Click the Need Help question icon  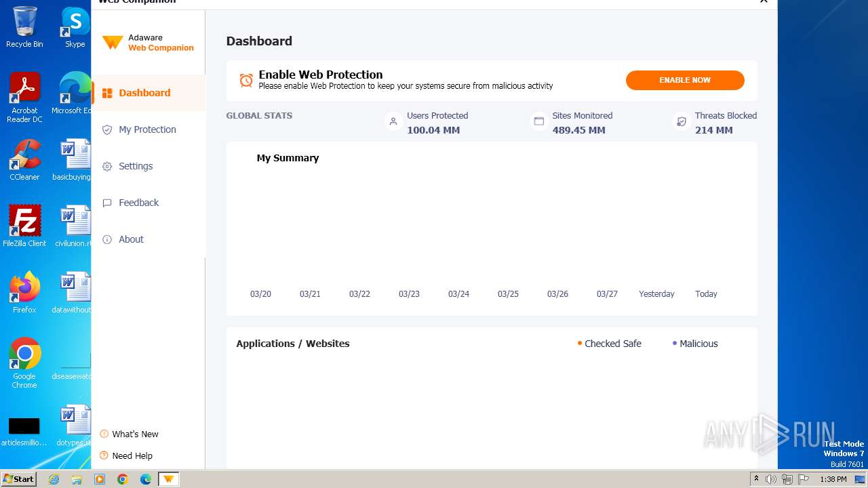pos(104,455)
